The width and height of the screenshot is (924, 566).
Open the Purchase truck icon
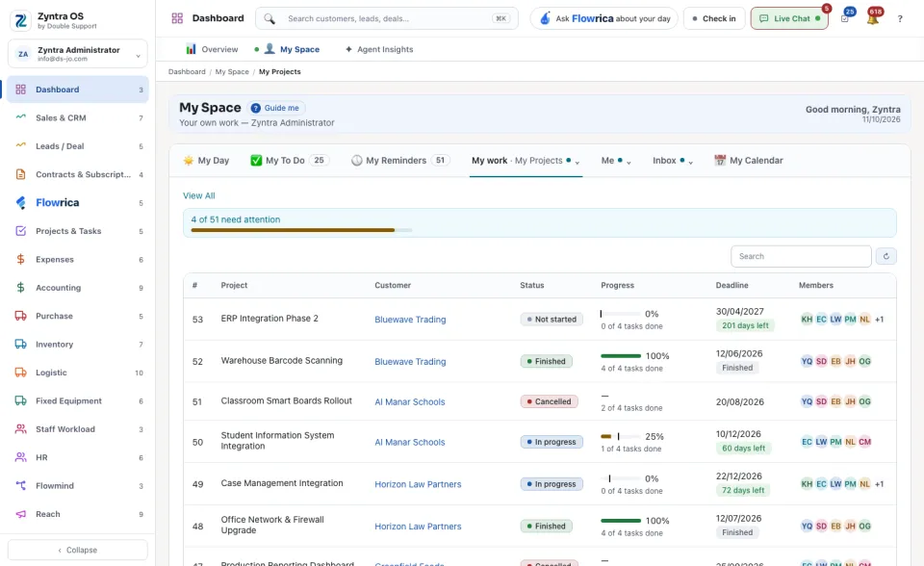pyautogui.click(x=20, y=316)
